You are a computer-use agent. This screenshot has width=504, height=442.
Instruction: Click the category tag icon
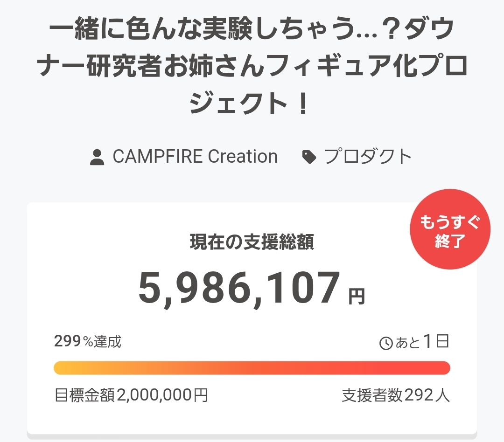point(309,157)
